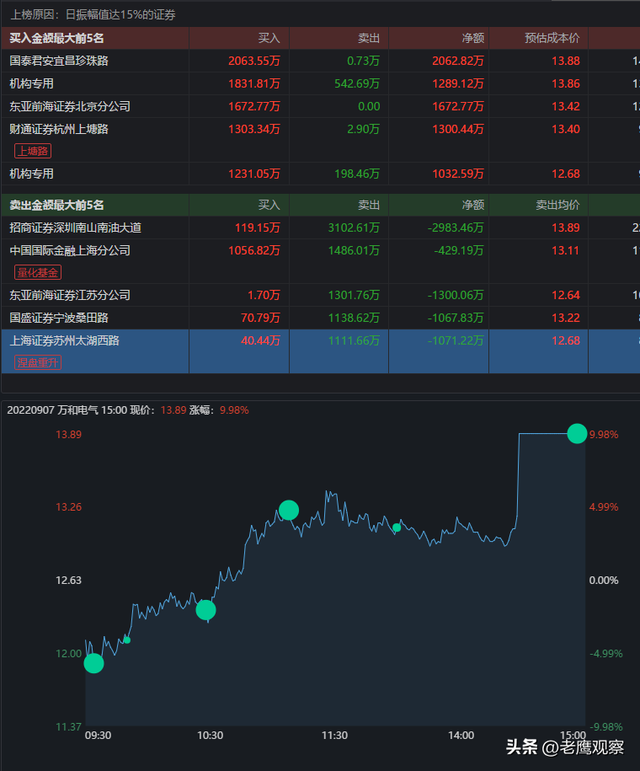
Task: Click cost price 13.88 cell
Action: pos(566,61)
